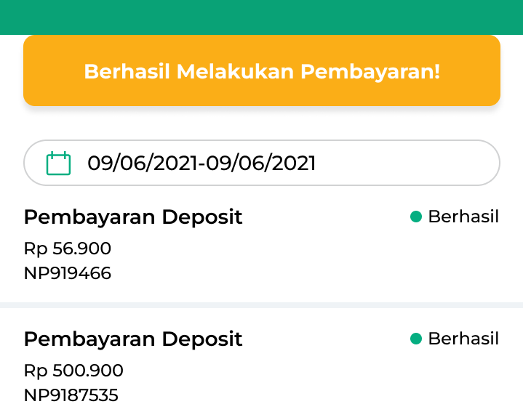Viewport: 523px width, 420px height.
Task: Click the start date 09/06/2021 text
Action: tap(143, 163)
